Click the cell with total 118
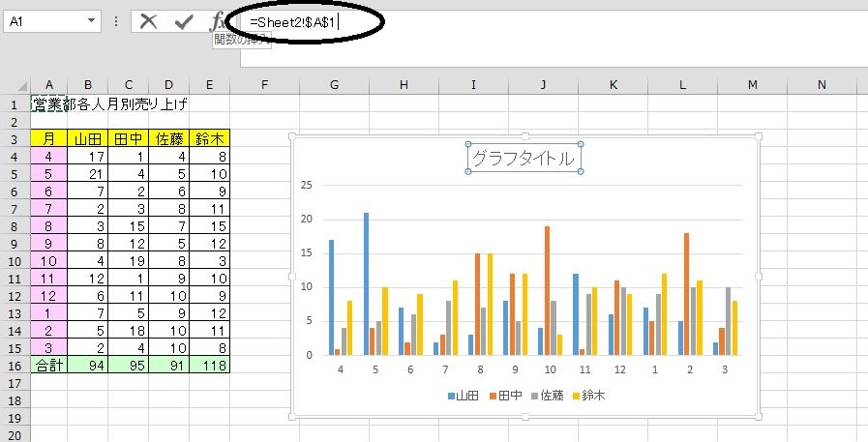This screenshot has width=868, height=442. (210, 366)
